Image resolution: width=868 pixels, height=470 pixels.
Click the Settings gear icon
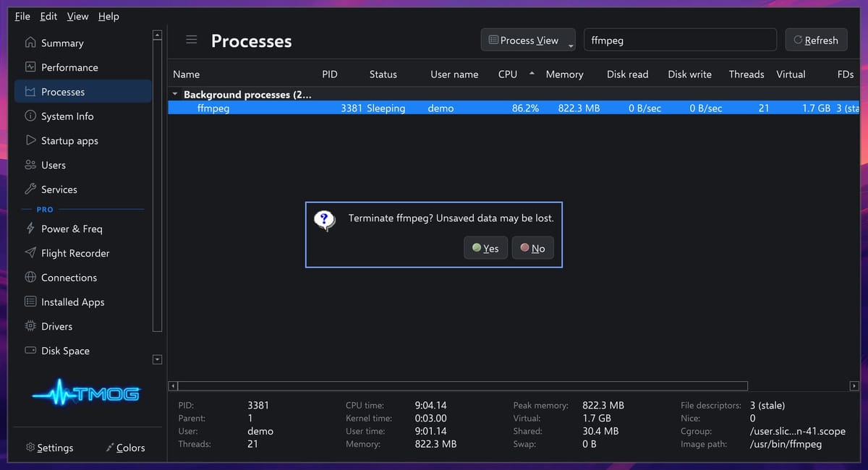(30, 448)
